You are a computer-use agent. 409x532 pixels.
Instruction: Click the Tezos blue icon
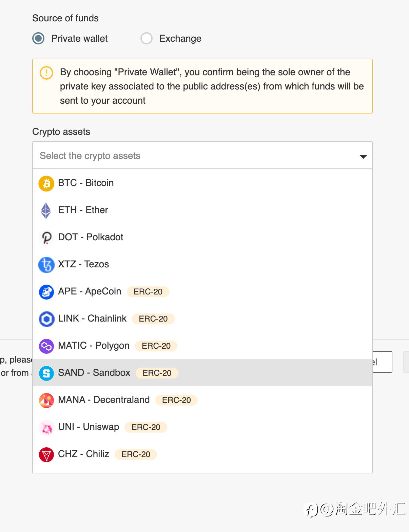(x=46, y=265)
